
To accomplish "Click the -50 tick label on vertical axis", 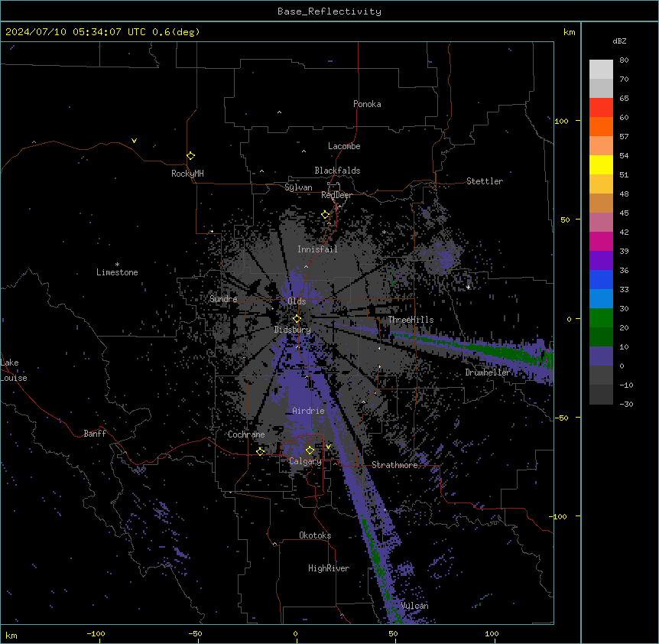I will 561,418.
